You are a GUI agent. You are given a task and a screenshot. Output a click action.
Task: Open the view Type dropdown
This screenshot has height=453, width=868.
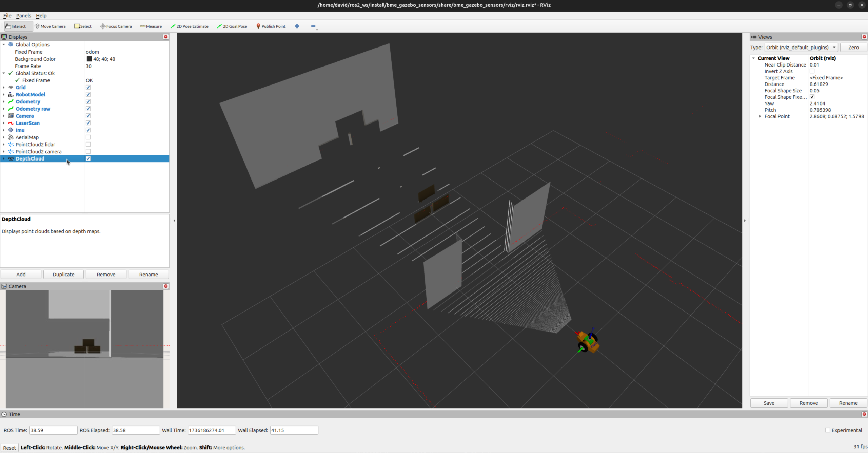click(801, 48)
